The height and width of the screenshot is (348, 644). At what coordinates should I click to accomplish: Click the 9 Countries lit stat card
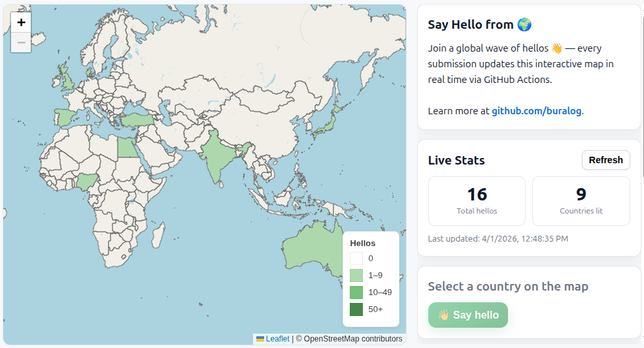(x=581, y=201)
